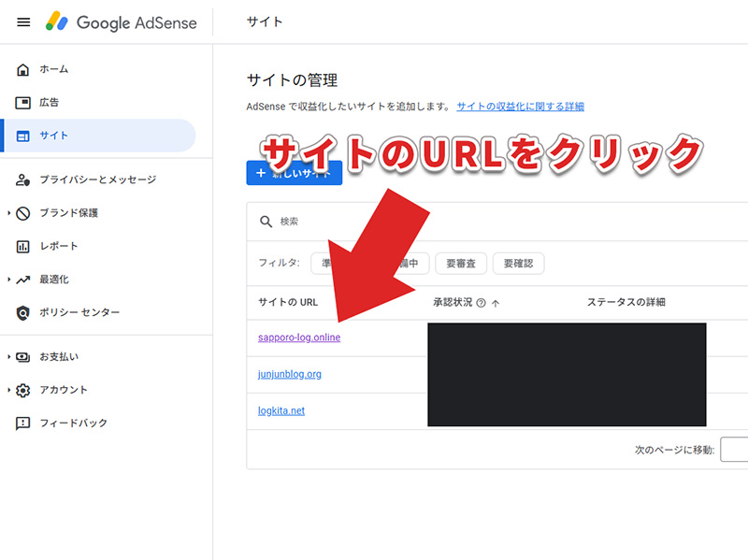The height and width of the screenshot is (560, 748).
Task: Click the ホーム house icon
Action: coord(22,69)
